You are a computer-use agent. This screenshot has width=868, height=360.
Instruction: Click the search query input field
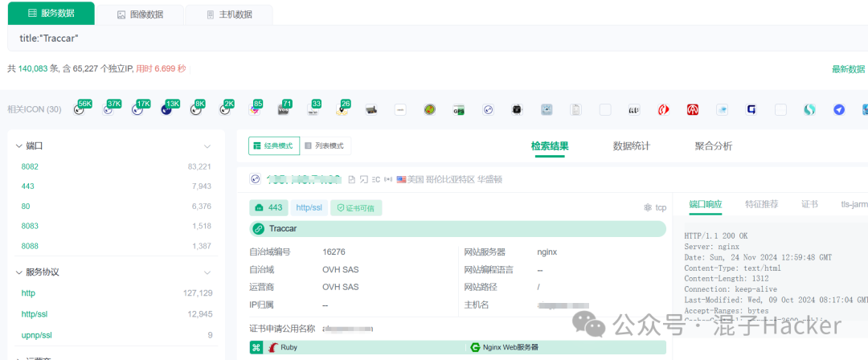tap(437, 39)
